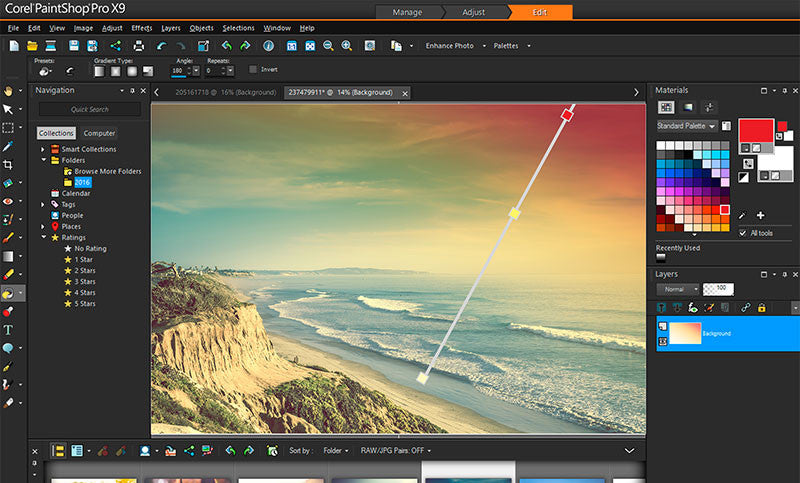This screenshot has width=800, height=483.
Task: Click the Zoom In magnifier icon
Action: tap(346, 46)
